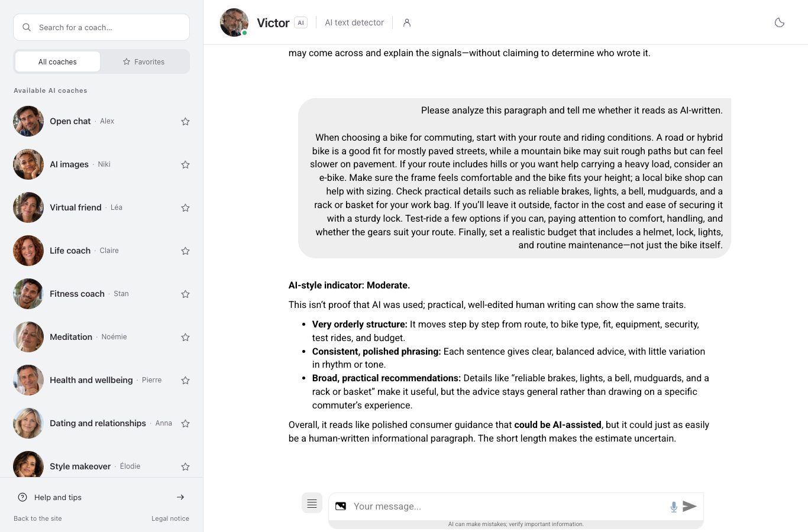This screenshot has width=808, height=532.
Task: Click the Help and tips question icon
Action: coord(22,497)
